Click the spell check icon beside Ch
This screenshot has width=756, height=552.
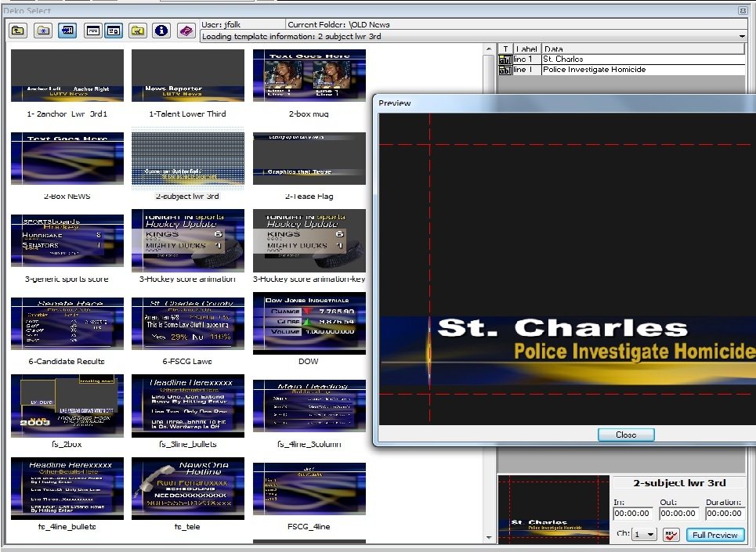click(x=671, y=535)
